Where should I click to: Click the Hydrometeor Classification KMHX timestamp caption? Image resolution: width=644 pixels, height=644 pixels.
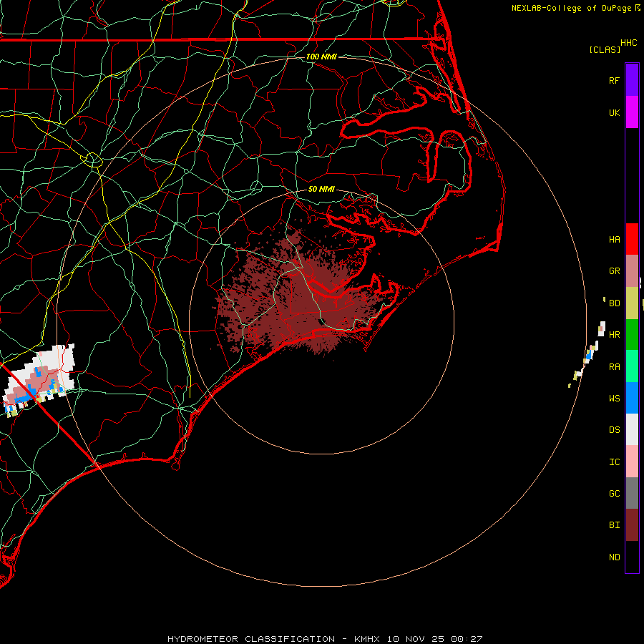click(x=325, y=639)
